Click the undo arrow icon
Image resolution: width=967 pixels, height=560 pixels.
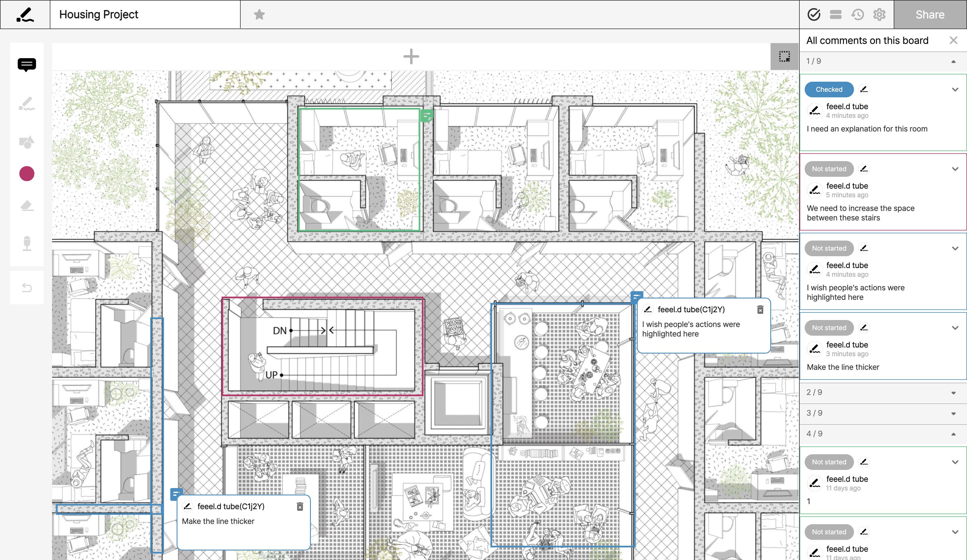click(27, 287)
